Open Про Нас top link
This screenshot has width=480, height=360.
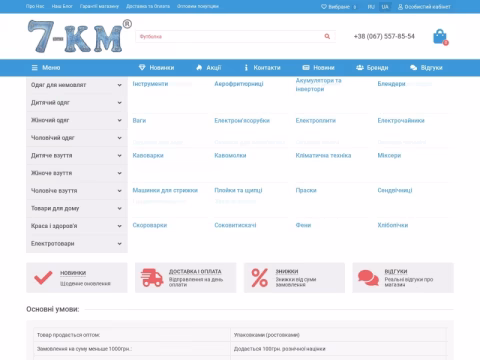[35, 6]
